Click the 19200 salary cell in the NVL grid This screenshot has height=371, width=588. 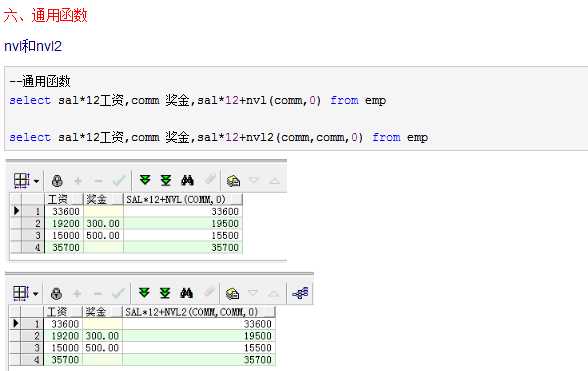point(64,224)
